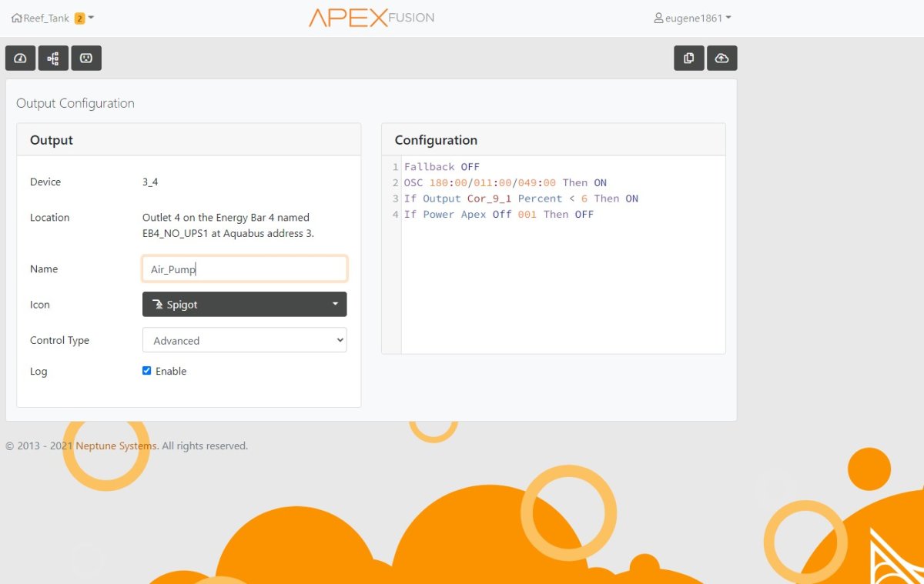Click the Log field label

(38, 372)
